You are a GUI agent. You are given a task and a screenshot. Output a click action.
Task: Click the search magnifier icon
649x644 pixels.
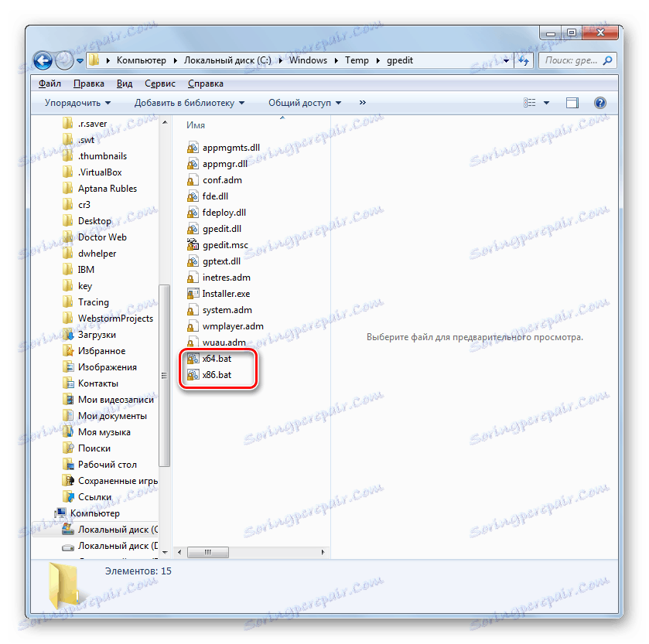point(607,61)
